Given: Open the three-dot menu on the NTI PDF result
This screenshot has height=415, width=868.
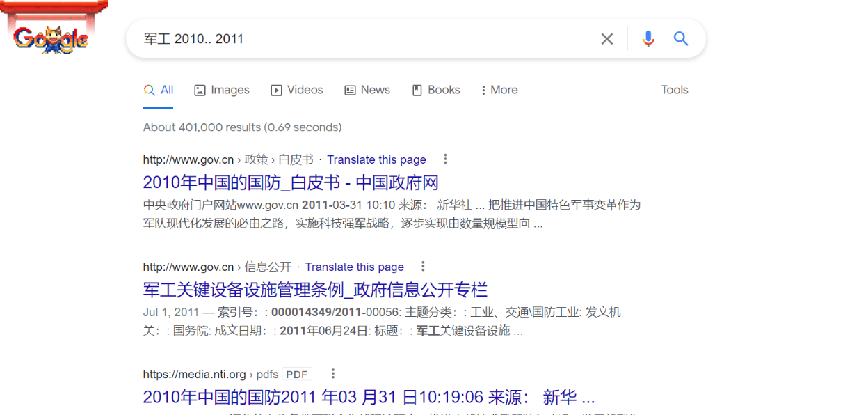Looking at the screenshot, I should [332, 373].
